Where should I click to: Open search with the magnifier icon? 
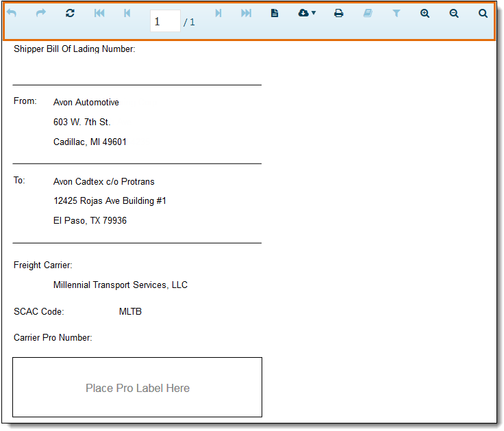(483, 13)
